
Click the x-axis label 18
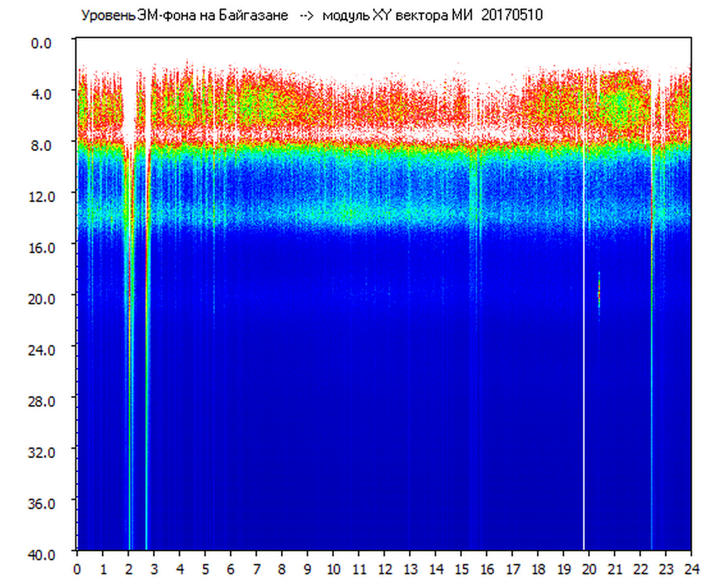(538, 569)
